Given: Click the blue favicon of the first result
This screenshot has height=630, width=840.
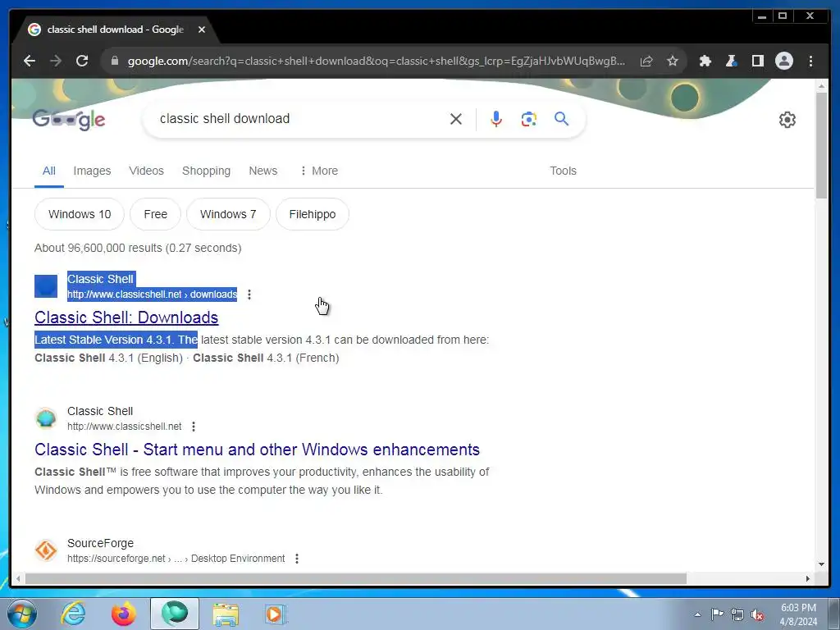Looking at the screenshot, I should pos(46,286).
